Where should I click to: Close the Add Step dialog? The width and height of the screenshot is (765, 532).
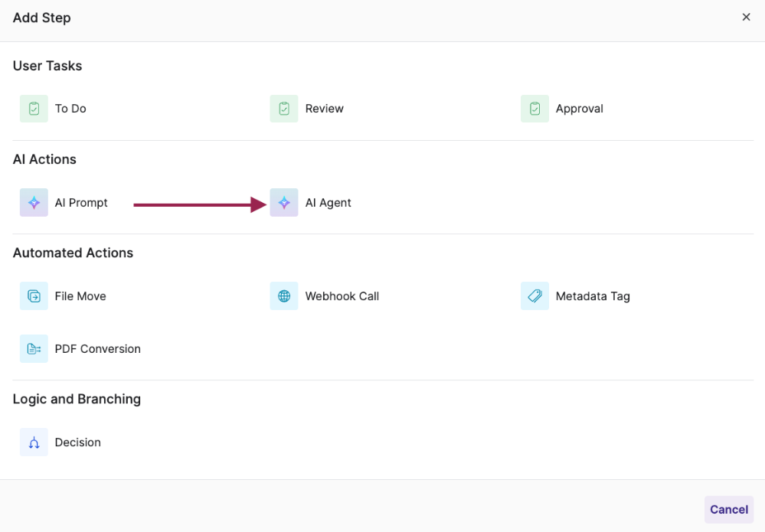coord(746,17)
